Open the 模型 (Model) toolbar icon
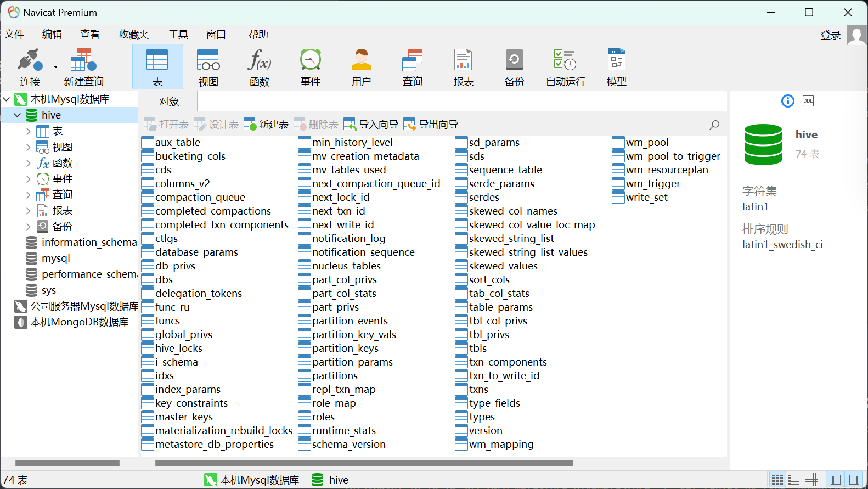The image size is (868, 489). tap(617, 67)
